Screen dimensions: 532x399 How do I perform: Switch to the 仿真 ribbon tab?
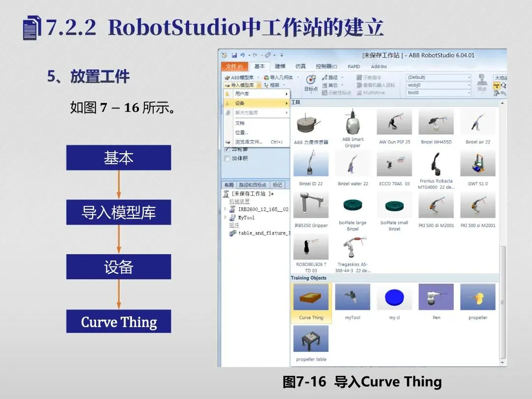point(300,66)
